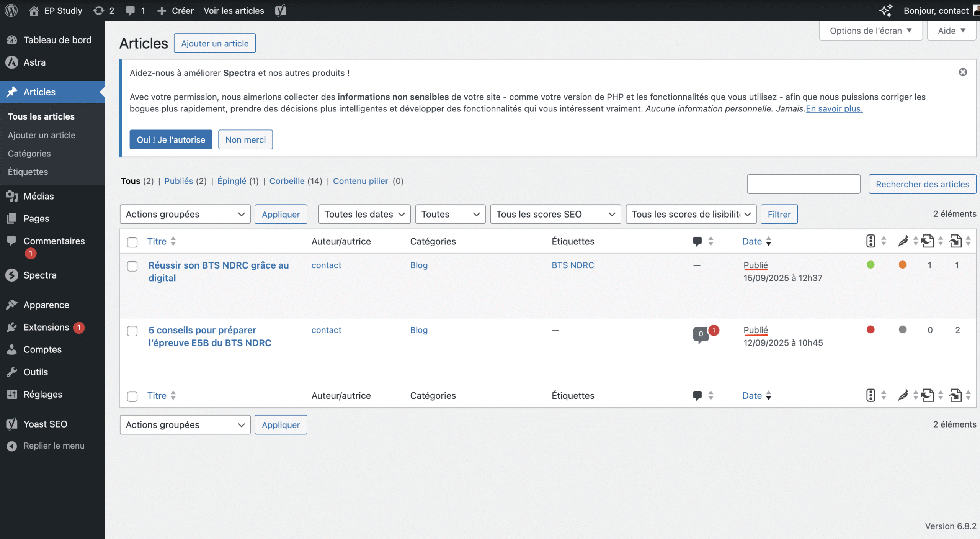Click the article search input field

click(x=804, y=184)
